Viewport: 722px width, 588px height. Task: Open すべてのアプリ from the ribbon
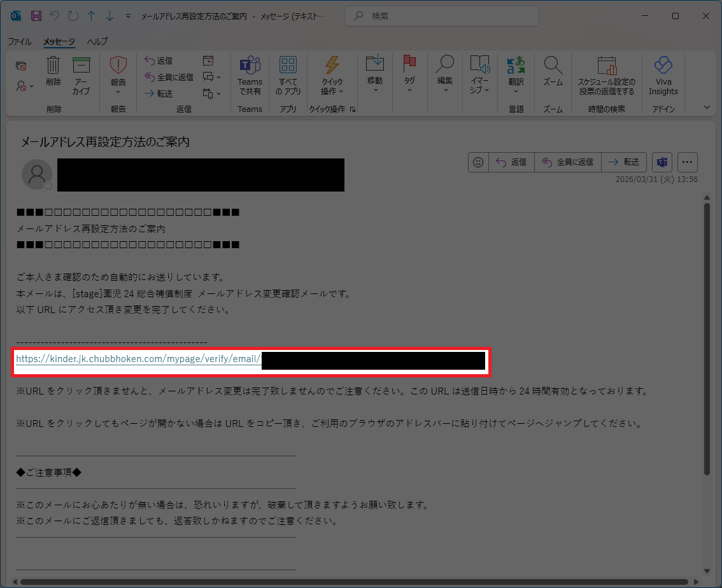[x=288, y=75]
